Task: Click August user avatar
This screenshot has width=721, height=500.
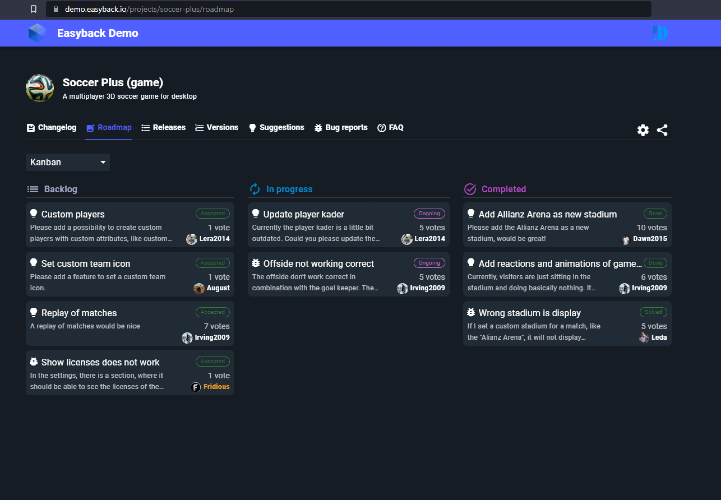Action: tap(199, 288)
